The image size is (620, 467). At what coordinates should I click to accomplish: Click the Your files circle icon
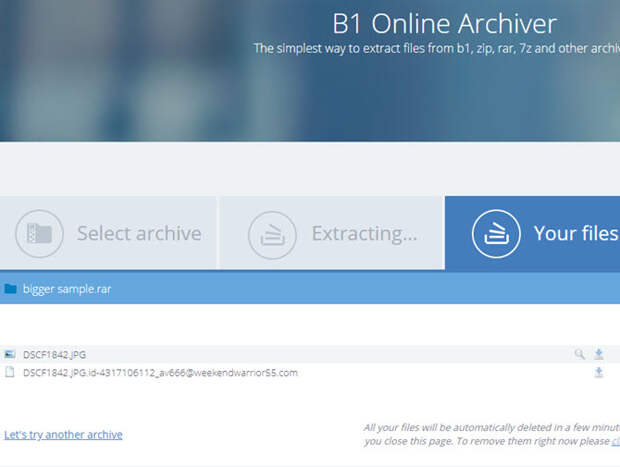(496, 234)
